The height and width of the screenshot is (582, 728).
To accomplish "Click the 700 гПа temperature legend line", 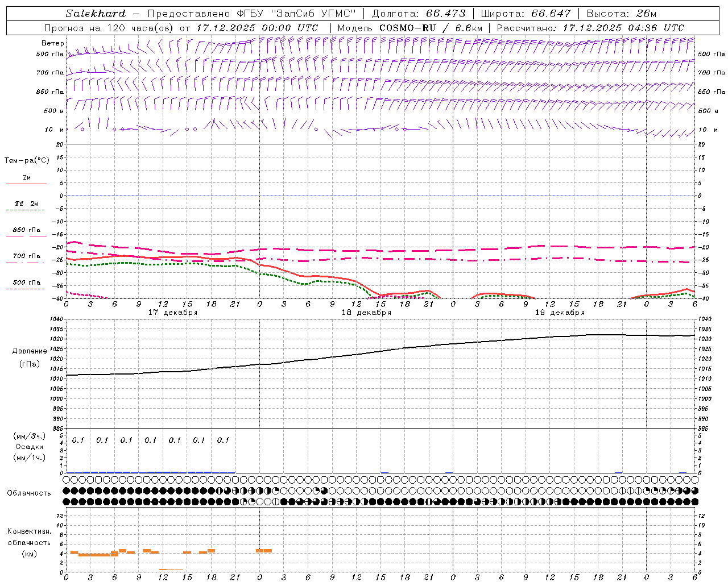I will coord(26,262).
